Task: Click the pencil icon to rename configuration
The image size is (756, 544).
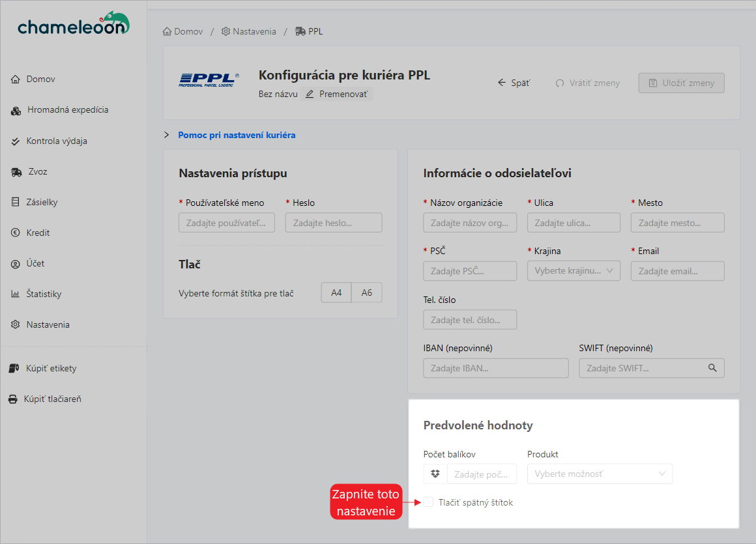Action: 310,94
